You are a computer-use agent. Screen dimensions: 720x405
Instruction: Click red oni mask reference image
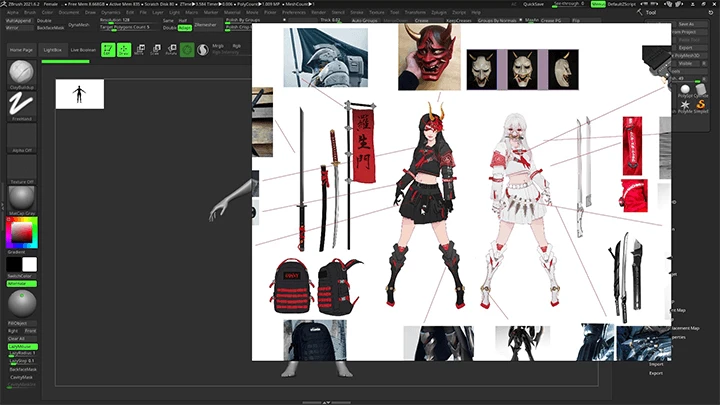point(429,56)
